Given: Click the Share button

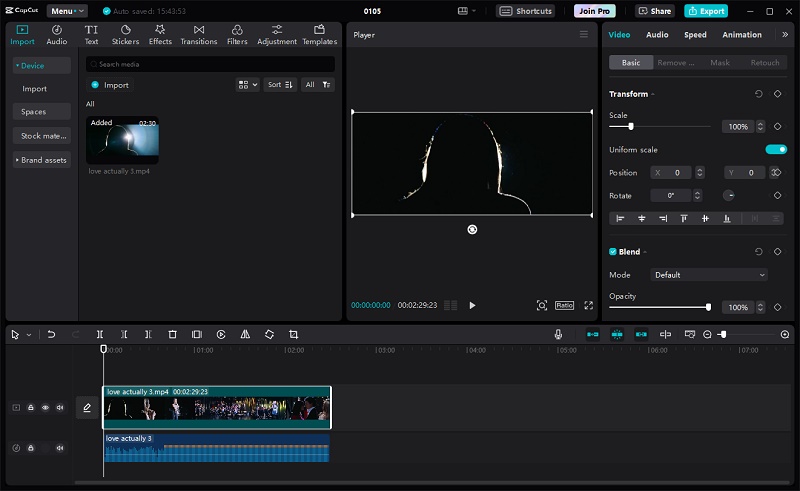Looking at the screenshot, I should click(x=655, y=11).
